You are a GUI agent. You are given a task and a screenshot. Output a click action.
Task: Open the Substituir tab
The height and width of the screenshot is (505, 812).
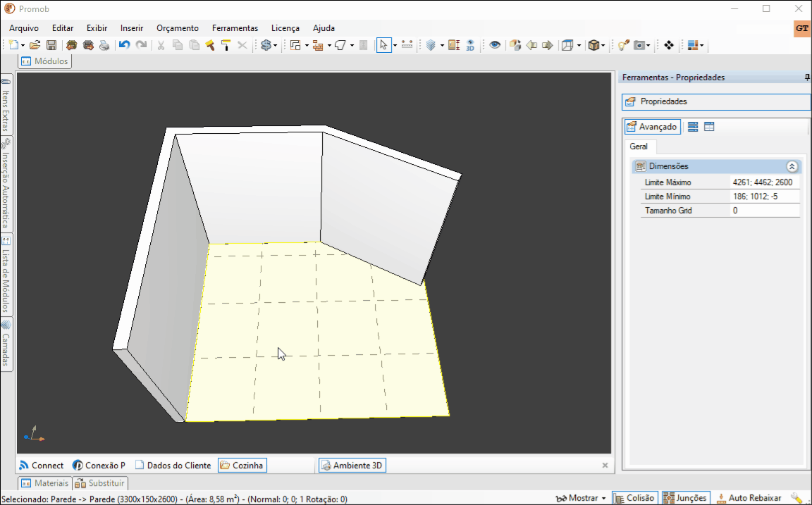(100, 483)
